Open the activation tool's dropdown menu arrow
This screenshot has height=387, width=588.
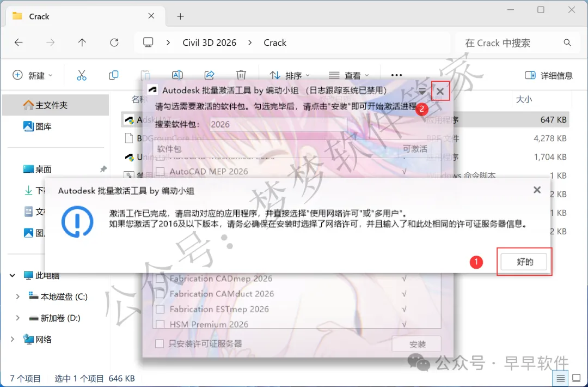422,91
